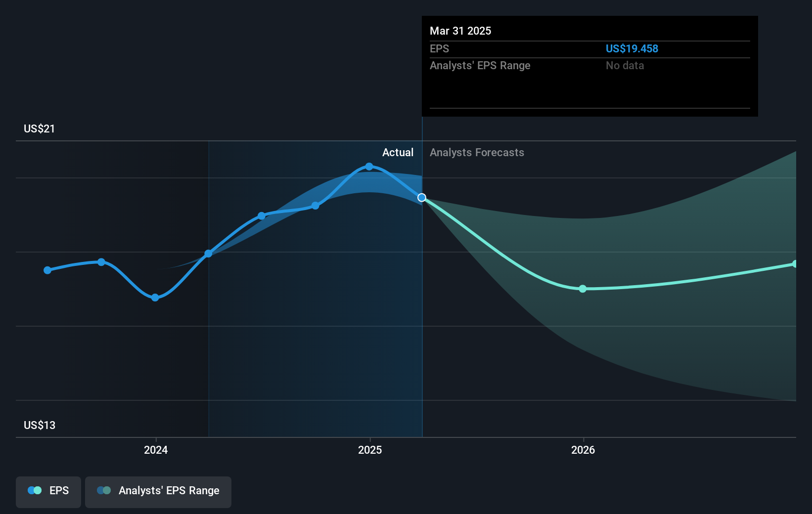
Task: Click the 2025 x-axis label
Action: pyautogui.click(x=370, y=450)
